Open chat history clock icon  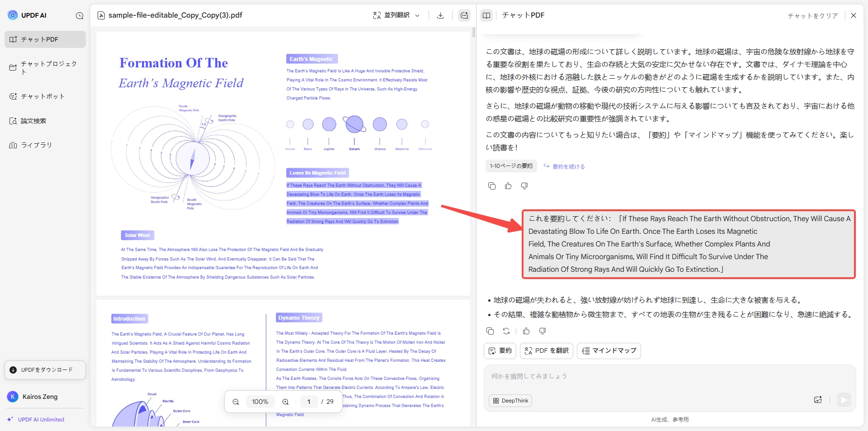click(80, 15)
